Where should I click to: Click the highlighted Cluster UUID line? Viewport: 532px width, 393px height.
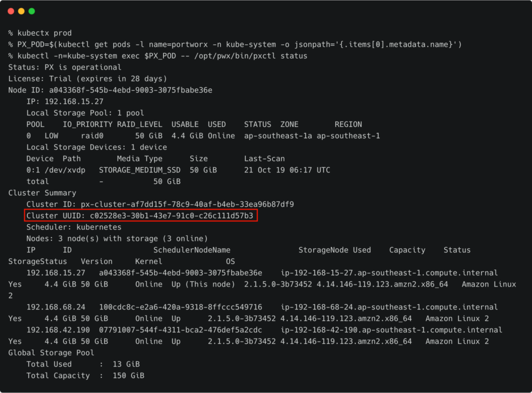(x=140, y=215)
